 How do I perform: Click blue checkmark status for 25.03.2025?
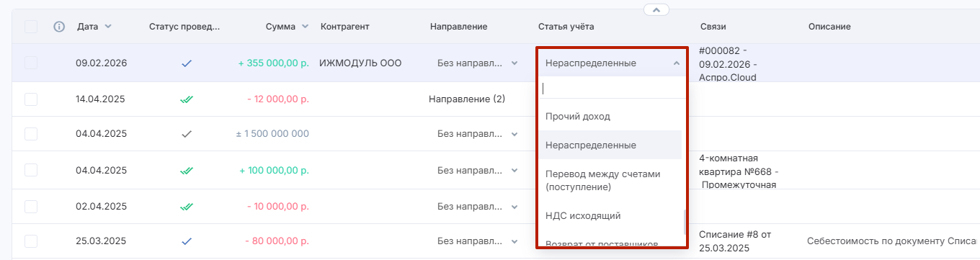pyautogui.click(x=187, y=241)
